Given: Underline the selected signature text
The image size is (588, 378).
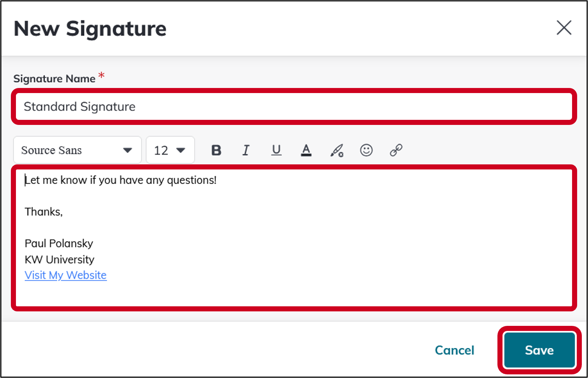Looking at the screenshot, I should [276, 150].
